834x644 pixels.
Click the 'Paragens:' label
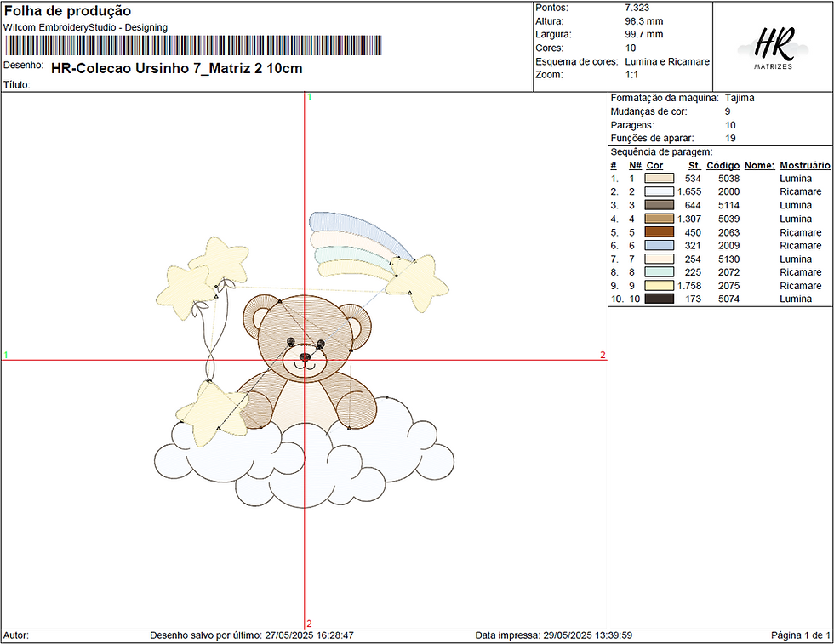pyautogui.click(x=632, y=125)
